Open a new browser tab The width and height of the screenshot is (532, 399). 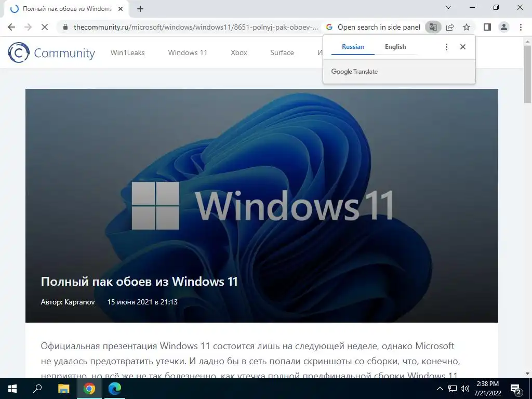click(140, 9)
